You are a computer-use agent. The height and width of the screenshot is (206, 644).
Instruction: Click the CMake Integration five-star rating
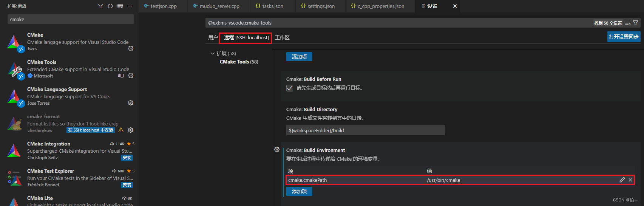pyautogui.click(x=131, y=144)
